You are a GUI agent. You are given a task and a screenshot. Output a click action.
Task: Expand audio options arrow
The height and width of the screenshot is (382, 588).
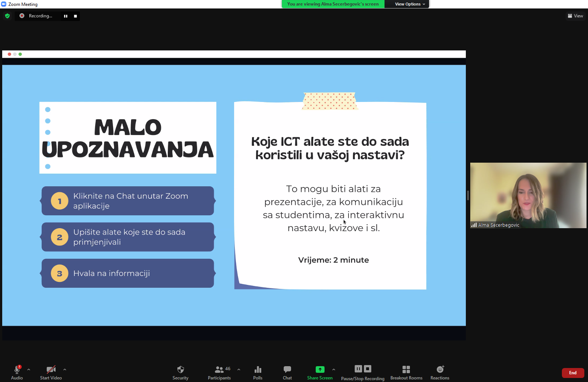pyautogui.click(x=29, y=369)
